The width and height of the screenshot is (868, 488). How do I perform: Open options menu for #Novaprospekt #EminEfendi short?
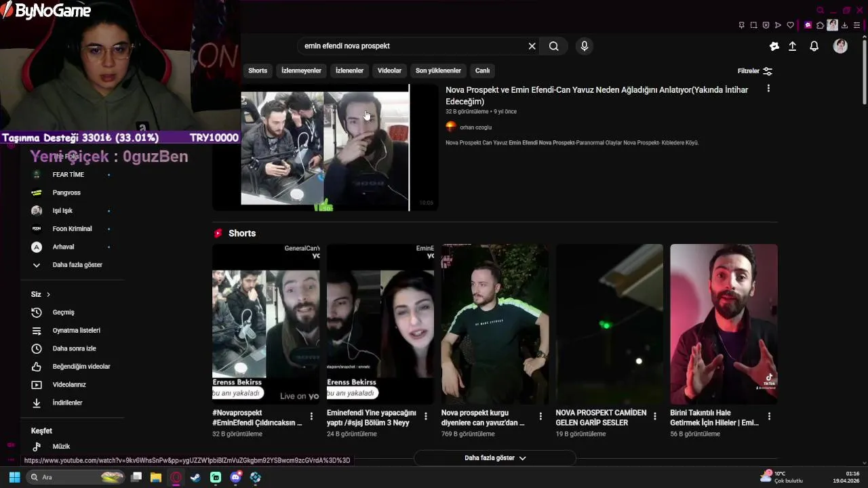[311, 416]
